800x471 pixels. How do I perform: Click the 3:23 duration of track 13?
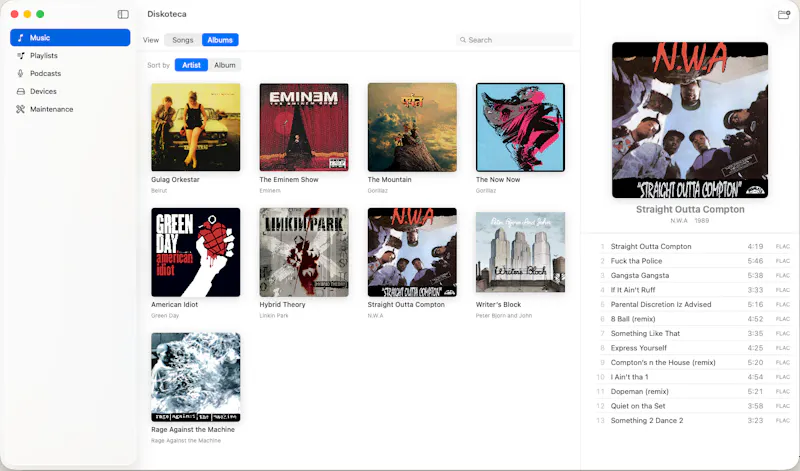coord(755,420)
